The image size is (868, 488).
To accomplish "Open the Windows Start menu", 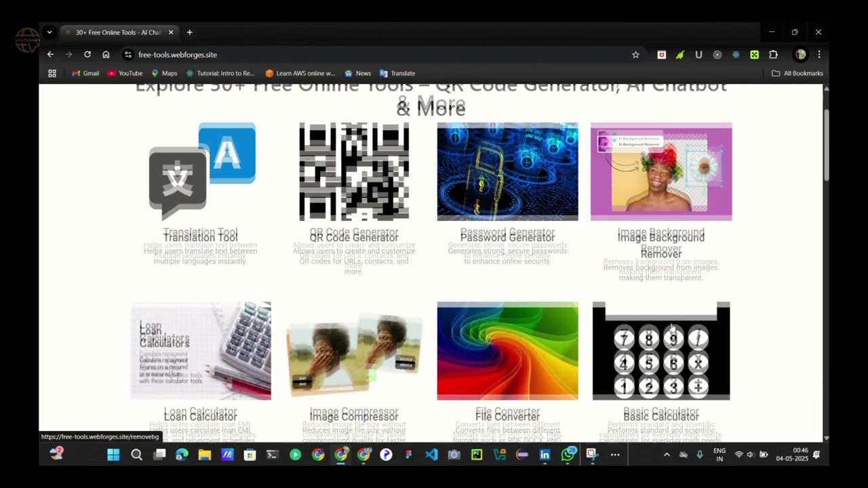I will click(x=113, y=455).
